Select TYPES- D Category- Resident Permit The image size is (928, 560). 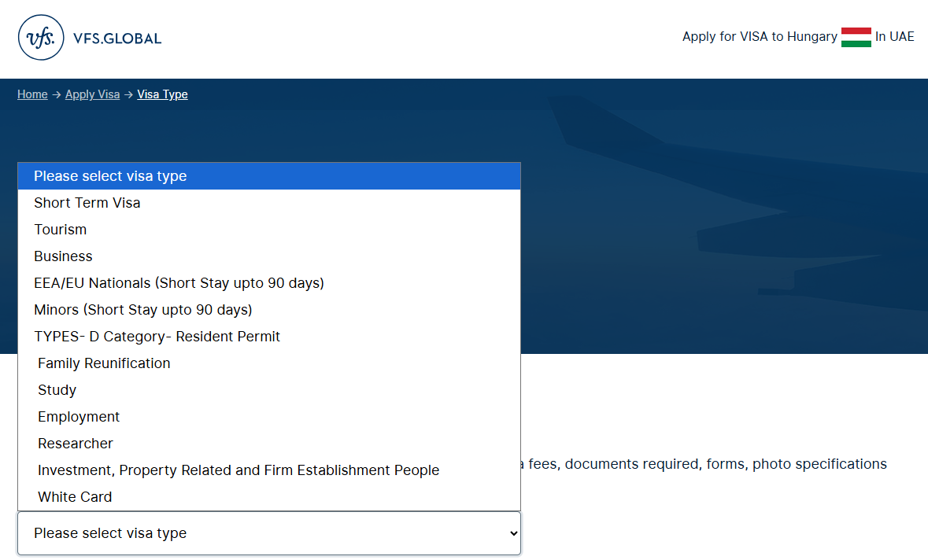[x=269, y=337]
